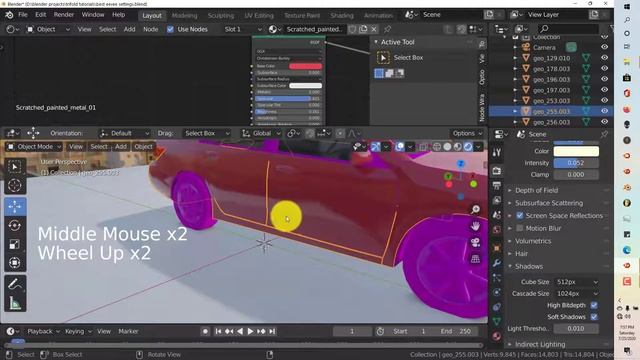Screen dimensions: 640x360
Task: Switch to the Shading workspace tab
Action: click(342, 16)
